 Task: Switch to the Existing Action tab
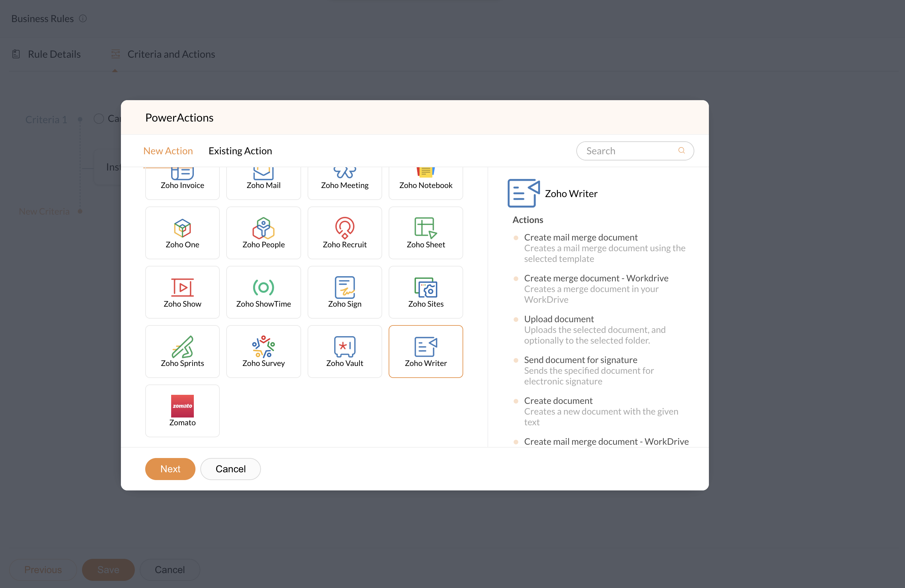pyautogui.click(x=240, y=151)
